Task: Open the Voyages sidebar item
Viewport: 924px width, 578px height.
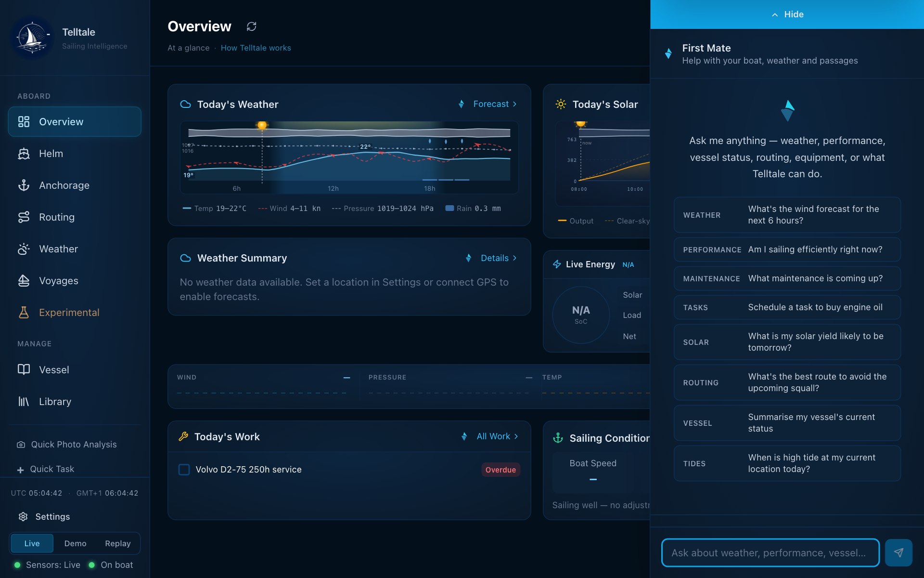Action: coord(75,281)
